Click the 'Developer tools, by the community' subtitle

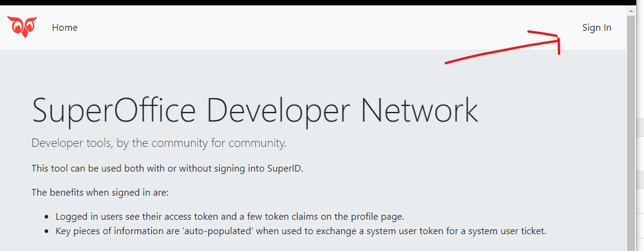coord(159,143)
